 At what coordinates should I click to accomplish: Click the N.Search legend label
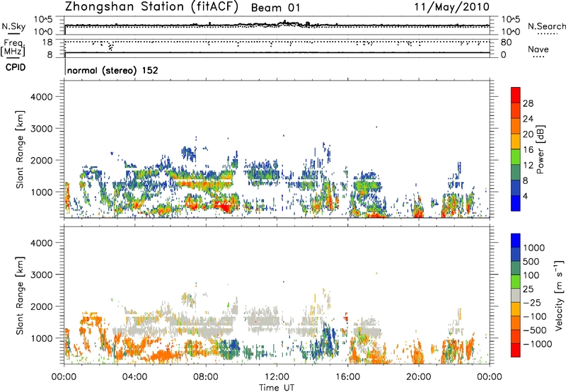[x=546, y=26]
